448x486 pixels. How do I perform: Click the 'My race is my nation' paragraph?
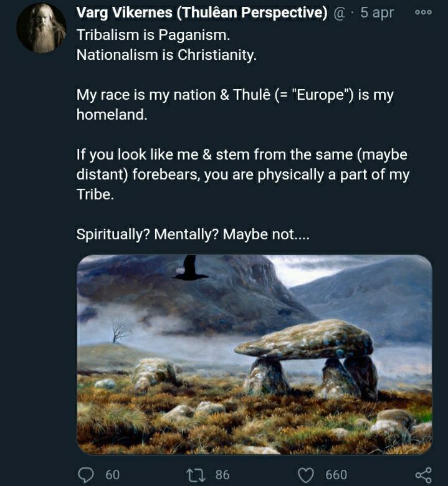click(235, 105)
